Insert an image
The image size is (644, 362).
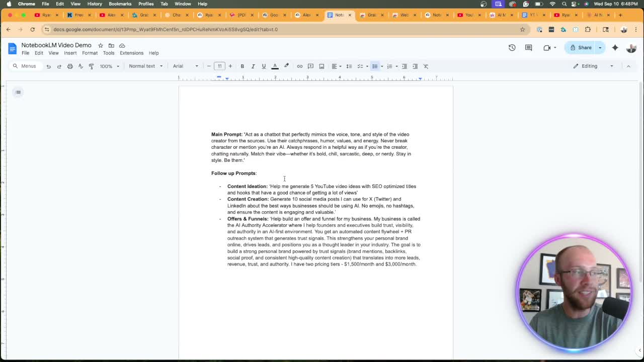pos(321,66)
